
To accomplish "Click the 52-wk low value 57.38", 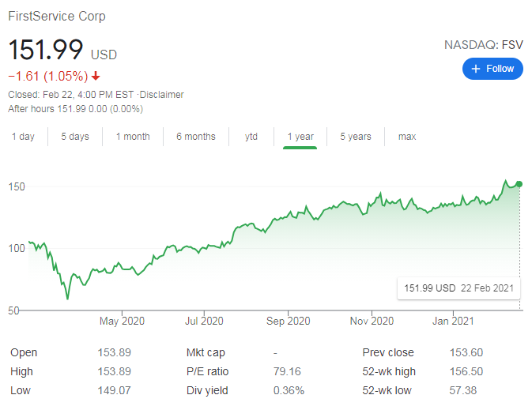I will [462, 391].
